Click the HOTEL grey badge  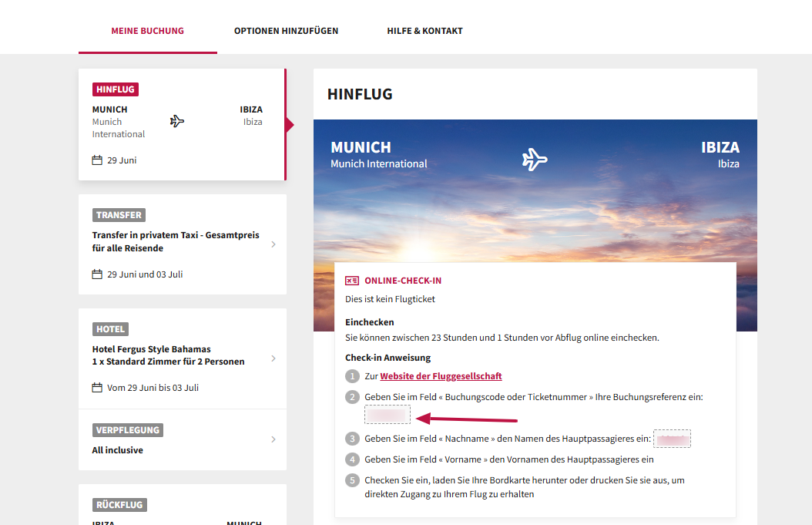(111, 329)
